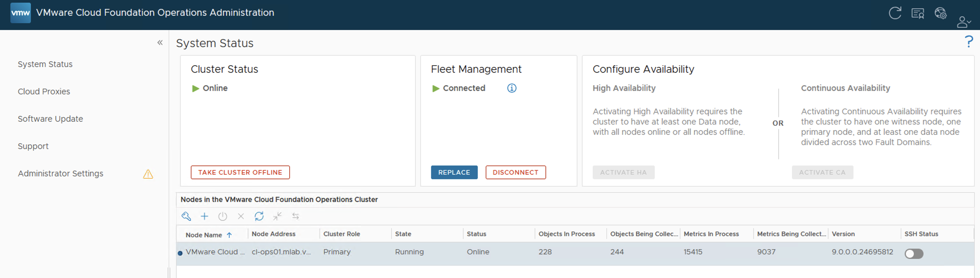Image resolution: width=980 pixels, height=278 pixels.
Task: Collapse the left navigation sidebar
Action: coord(160,43)
